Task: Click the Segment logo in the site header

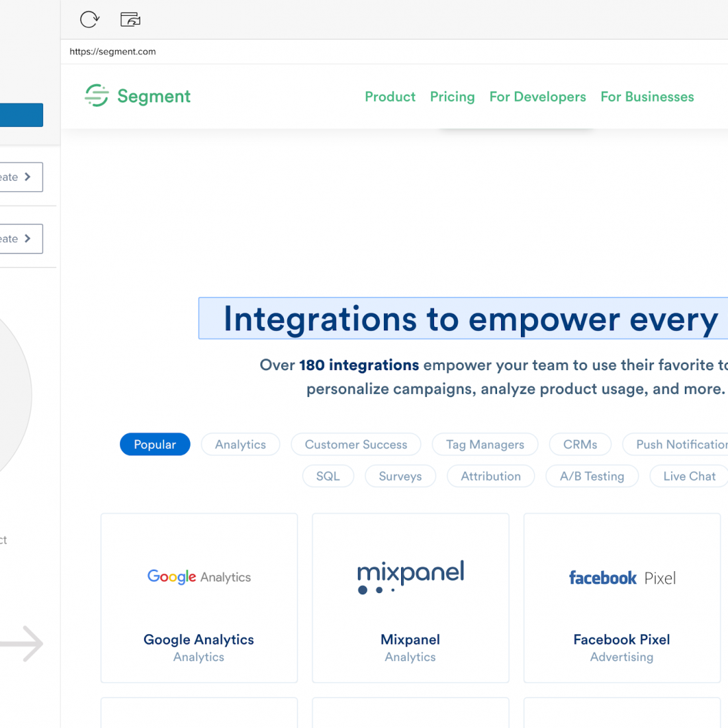Action: click(x=138, y=96)
